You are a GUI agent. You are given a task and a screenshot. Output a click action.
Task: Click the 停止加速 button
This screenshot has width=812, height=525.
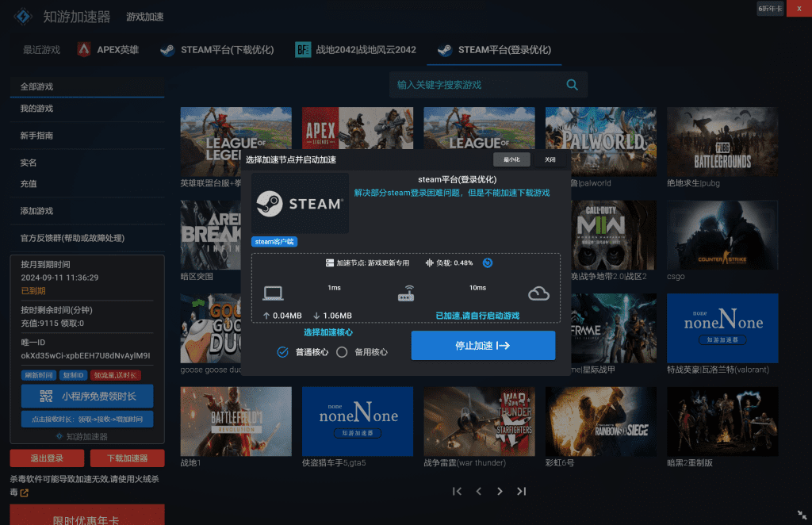[x=483, y=345]
